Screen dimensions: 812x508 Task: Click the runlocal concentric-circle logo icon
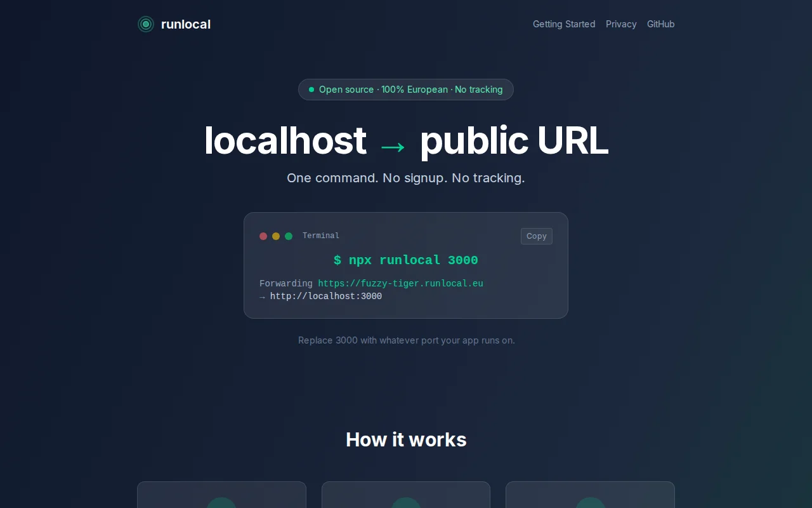pyautogui.click(x=146, y=24)
